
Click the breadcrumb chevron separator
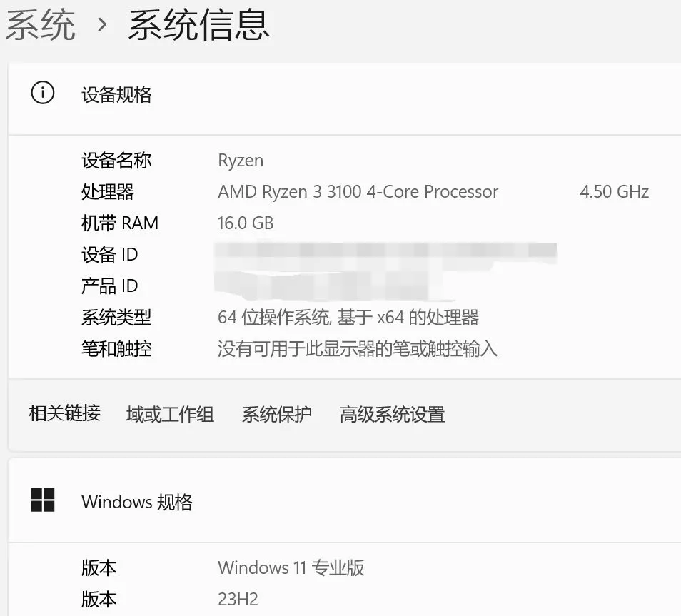pyautogui.click(x=102, y=25)
